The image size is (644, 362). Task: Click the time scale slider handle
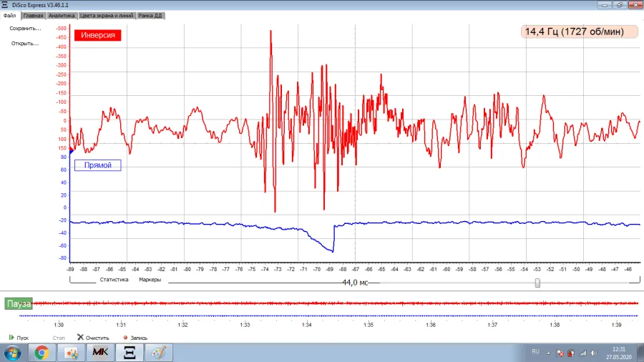tap(537, 283)
